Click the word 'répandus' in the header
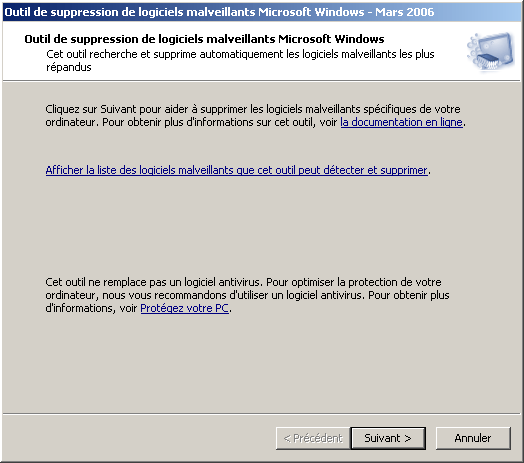This screenshot has width=524, height=463. pyautogui.click(x=69, y=68)
